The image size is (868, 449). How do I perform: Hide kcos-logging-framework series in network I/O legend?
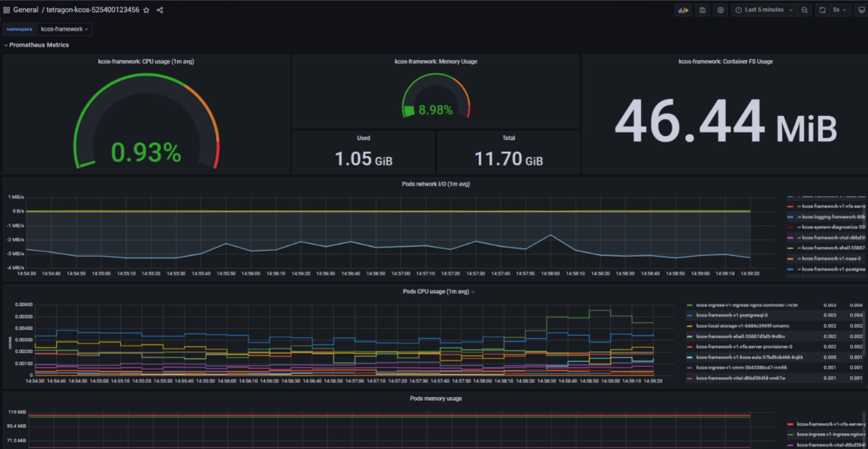point(832,217)
